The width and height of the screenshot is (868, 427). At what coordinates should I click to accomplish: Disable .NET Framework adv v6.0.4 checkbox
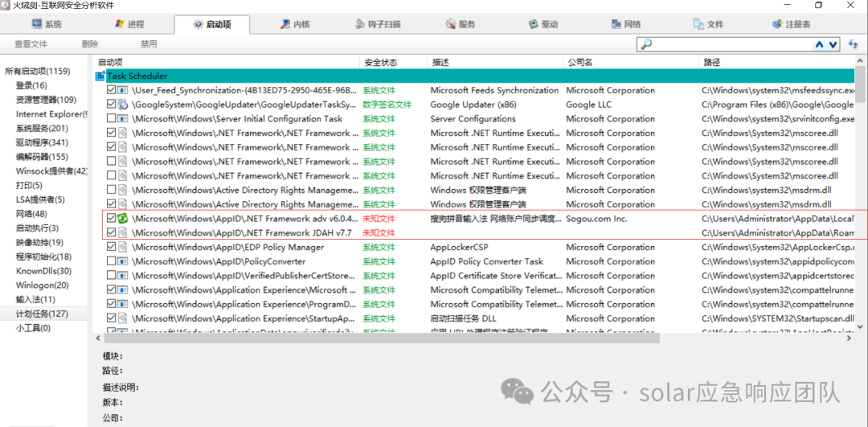[x=111, y=218]
